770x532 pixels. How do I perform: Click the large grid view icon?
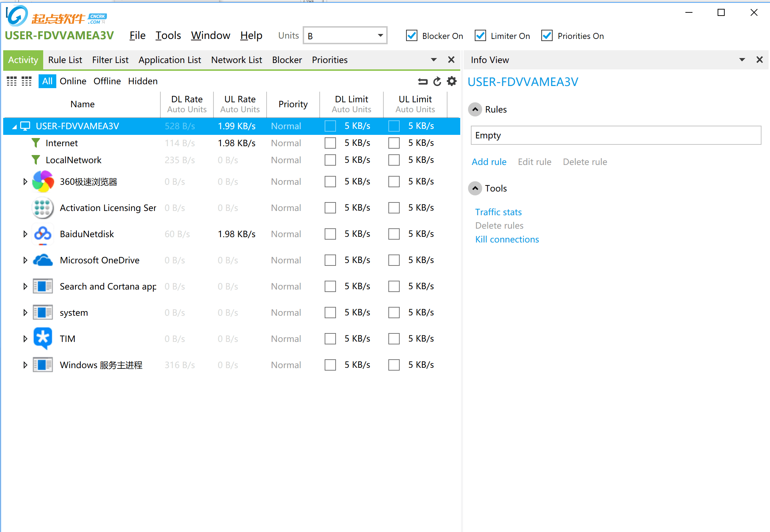(x=12, y=81)
